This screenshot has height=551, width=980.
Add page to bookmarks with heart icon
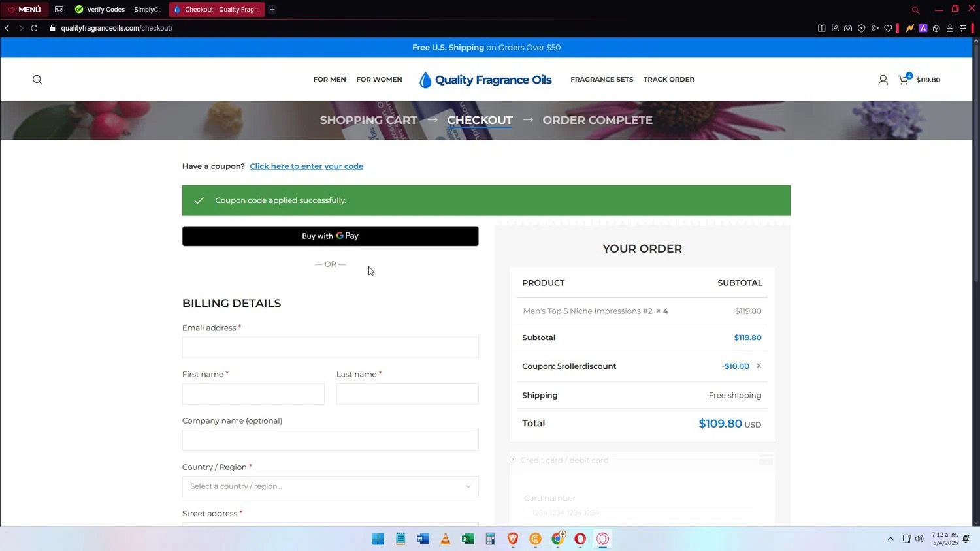click(888, 28)
